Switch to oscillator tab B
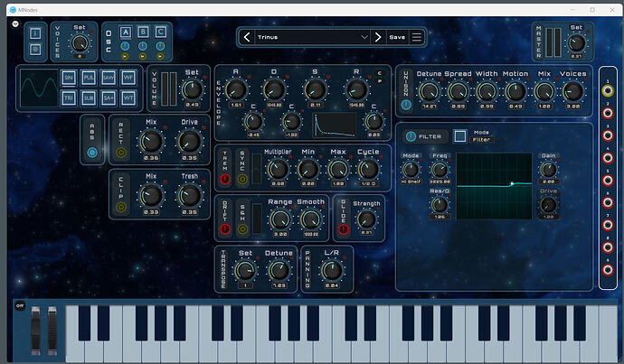 pyautogui.click(x=143, y=33)
